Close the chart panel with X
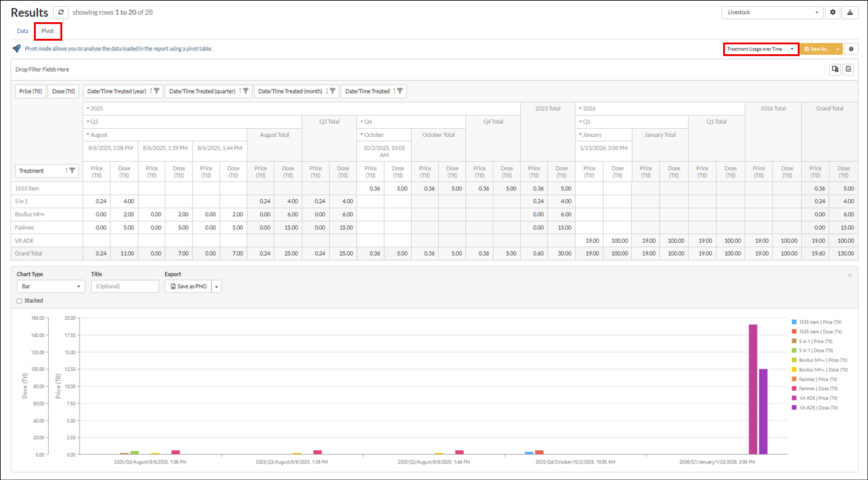This screenshot has width=868, height=480. [x=850, y=275]
